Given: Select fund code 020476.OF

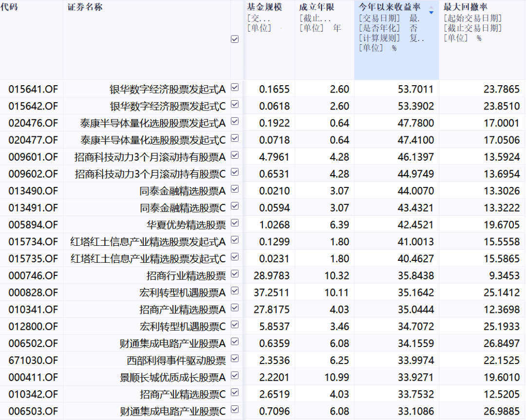Looking at the screenshot, I should [x=33, y=123].
